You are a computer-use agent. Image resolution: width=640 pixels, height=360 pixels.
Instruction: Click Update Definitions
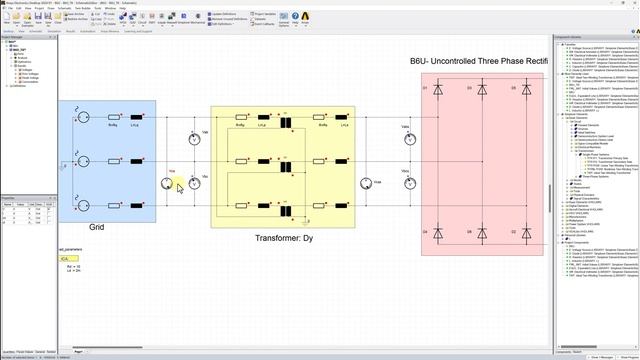(222, 14)
